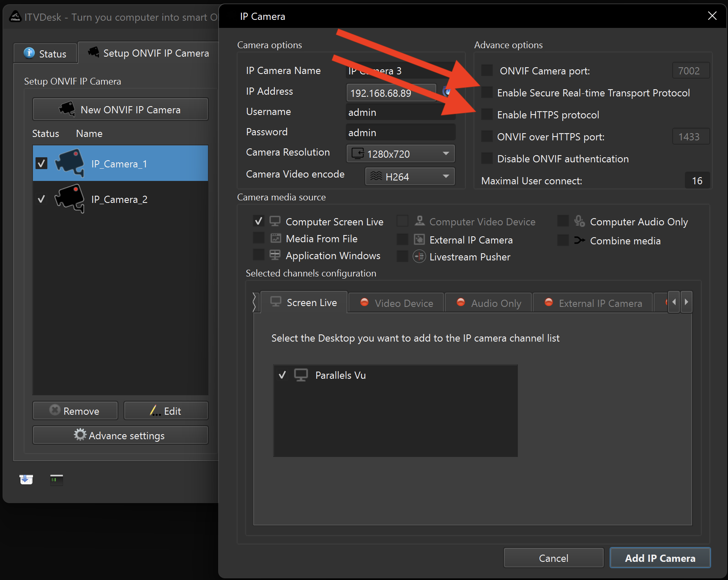The width and height of the screenshot is (728, 580).
Task: Click the Add IP Camera button
Action: click(660, 558)
